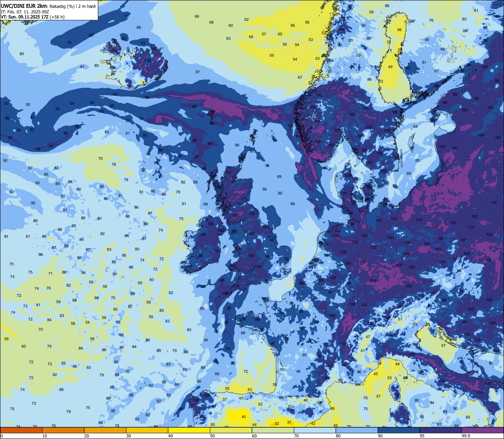The width and height of the screenshot is (504, 439).
Task: Click the 60–70 pale green legend swatch
Action: (273, 430)
